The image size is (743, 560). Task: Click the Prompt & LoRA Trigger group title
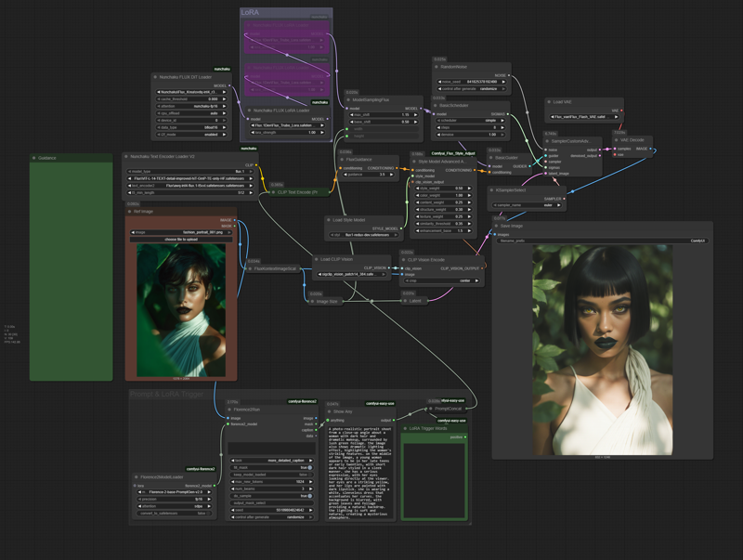(x=166, y=395)
